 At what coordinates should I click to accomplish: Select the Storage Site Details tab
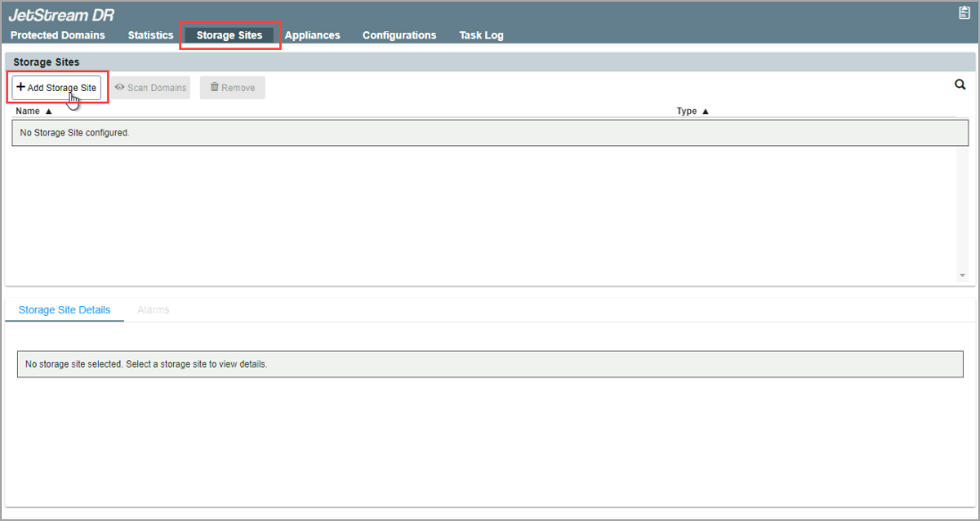tap(64, 310)
